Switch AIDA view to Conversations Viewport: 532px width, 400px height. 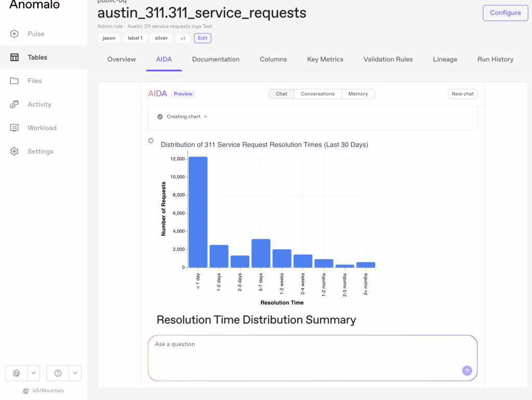click(317, 94)
